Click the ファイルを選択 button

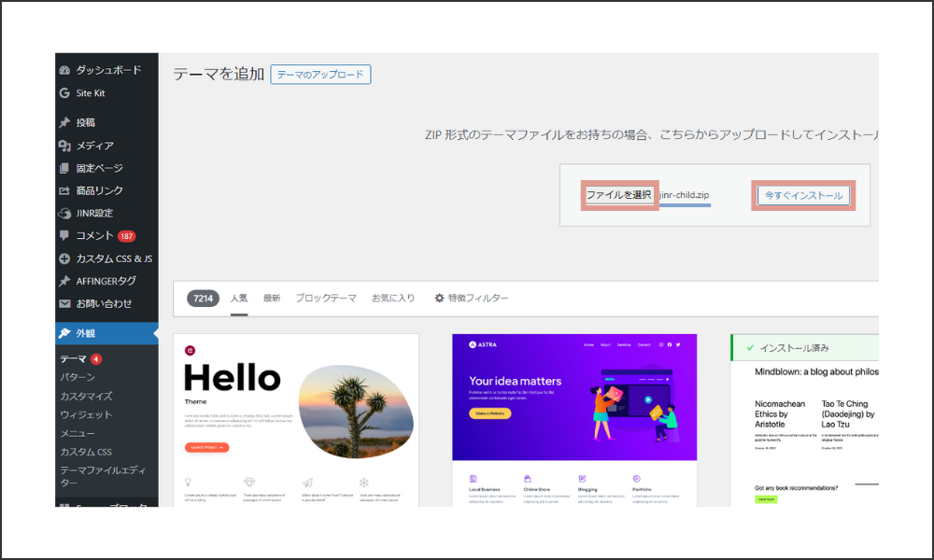coord(619,195)
